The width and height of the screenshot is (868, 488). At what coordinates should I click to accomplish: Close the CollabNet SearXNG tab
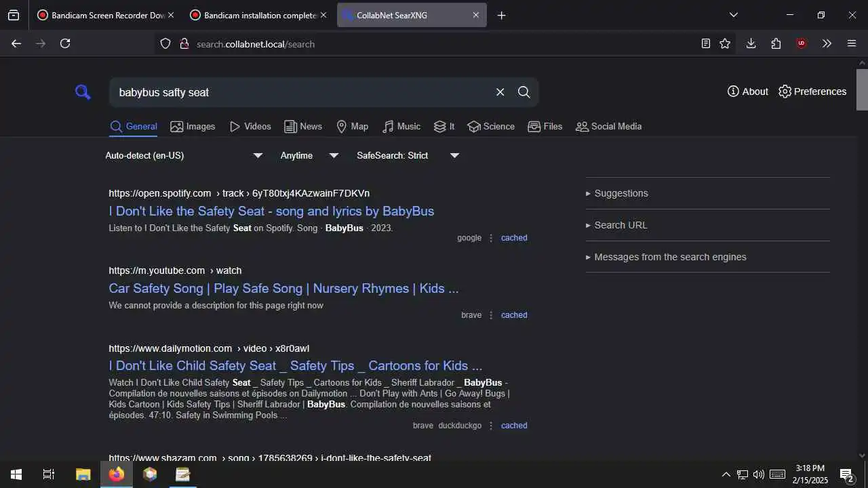[476, 15]
